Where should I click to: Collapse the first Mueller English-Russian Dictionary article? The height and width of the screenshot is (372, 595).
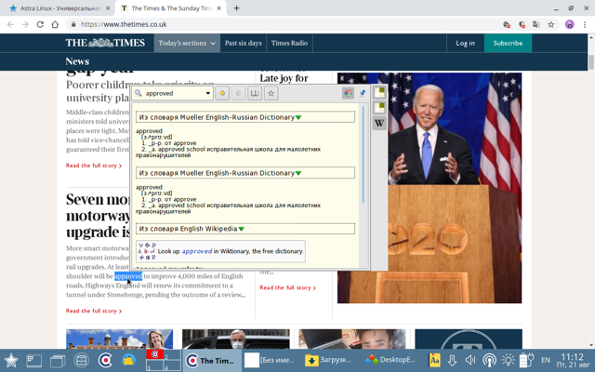(x=299, y=117)
